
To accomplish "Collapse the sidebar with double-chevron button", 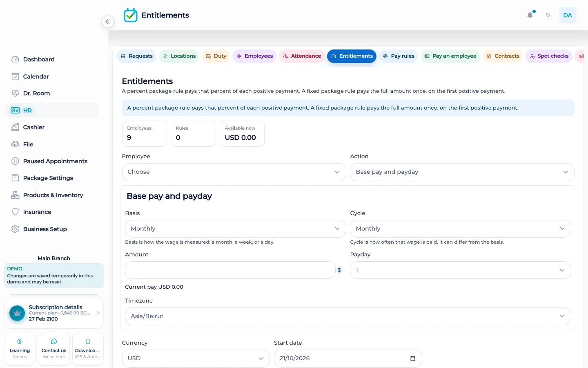I will (107, 22).
